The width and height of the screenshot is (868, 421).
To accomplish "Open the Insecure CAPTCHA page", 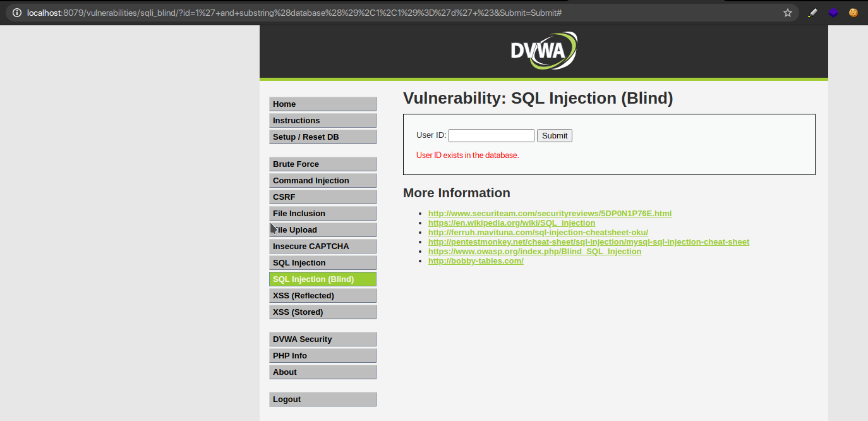I will pos(323,247).
